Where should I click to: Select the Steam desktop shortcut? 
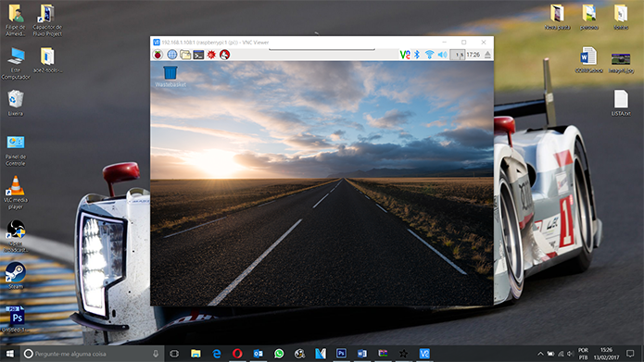(x=16, y=275)
